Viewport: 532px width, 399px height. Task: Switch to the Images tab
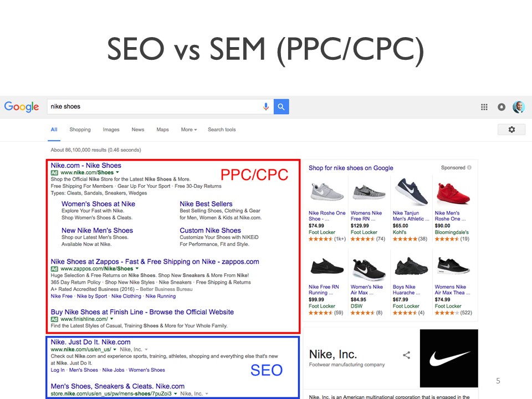pyautogui.click(x=111, y=130)
